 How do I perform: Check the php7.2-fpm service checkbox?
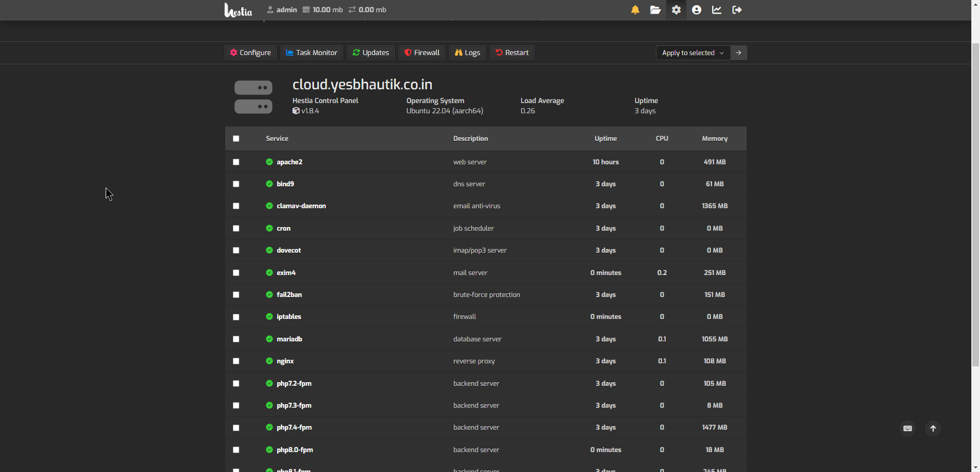click(x=236, y=383)
